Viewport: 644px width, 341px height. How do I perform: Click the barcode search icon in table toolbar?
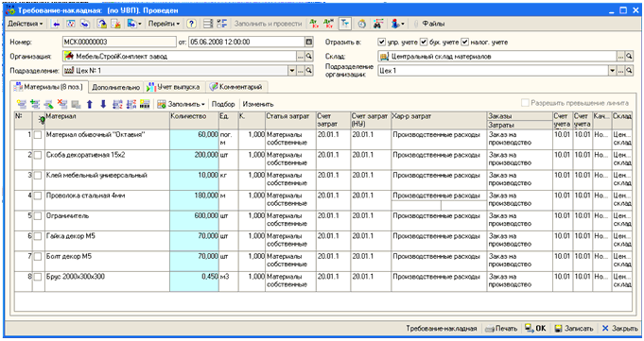(145, 104)
